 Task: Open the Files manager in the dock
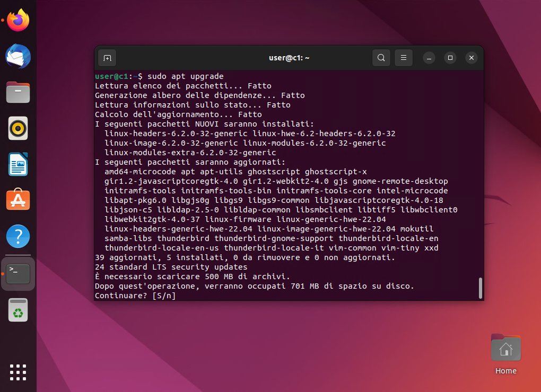tap(18, 92)
